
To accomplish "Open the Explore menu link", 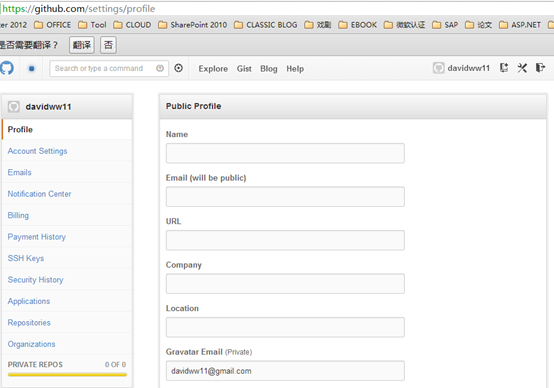I will click(213, 69).
